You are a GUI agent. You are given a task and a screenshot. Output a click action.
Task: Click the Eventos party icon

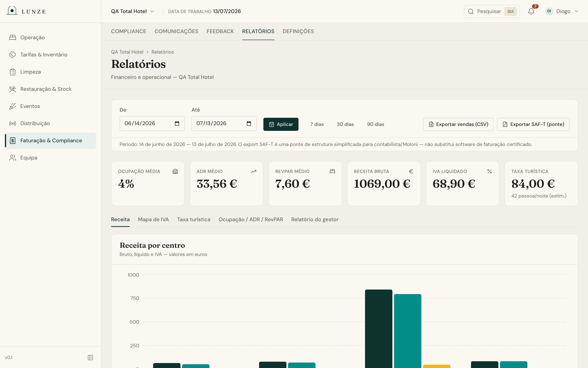pyautogui.click(x=13, y=106)
